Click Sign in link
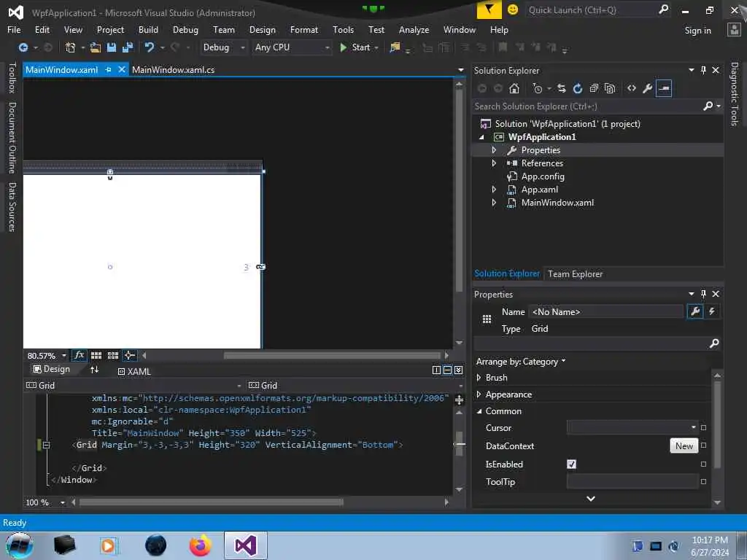Image resolution: width=747 pixels, height=560 pixels. point(697,31)
